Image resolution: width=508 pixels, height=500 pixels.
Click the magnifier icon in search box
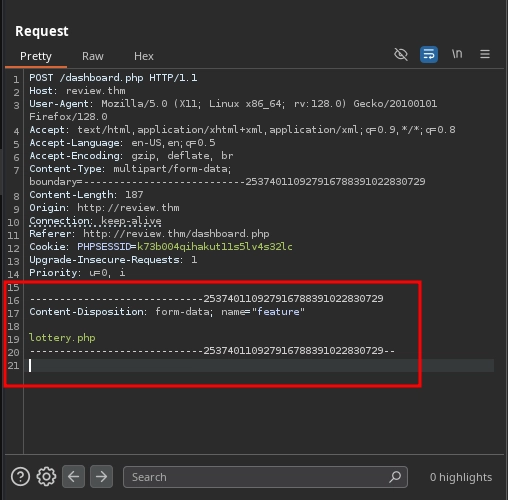click(395, 477)
